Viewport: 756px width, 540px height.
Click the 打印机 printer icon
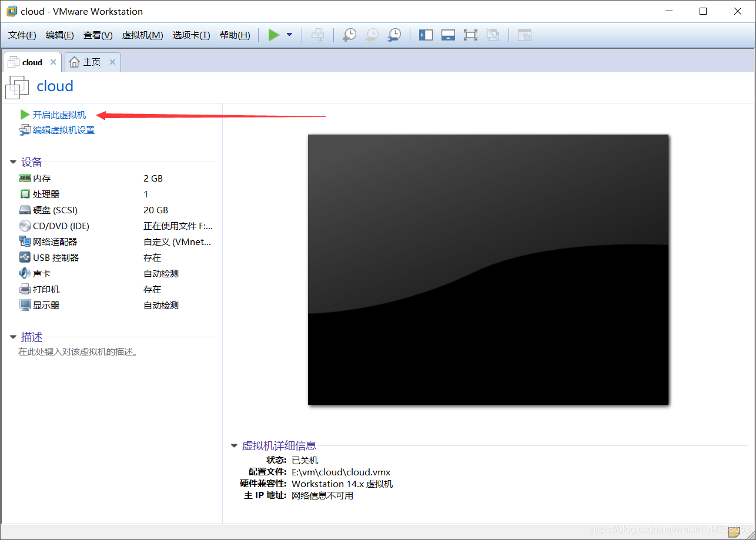click(25, 289)
